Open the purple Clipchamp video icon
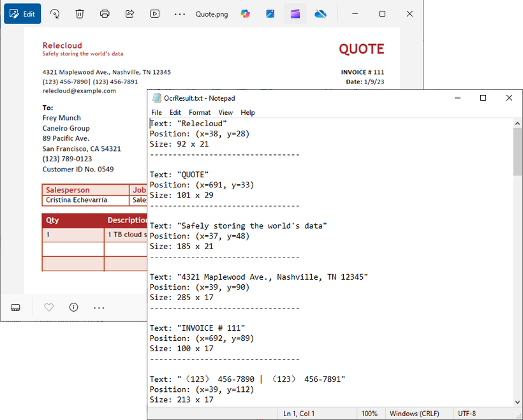The image size is (523, 420). tap(295, 13)
